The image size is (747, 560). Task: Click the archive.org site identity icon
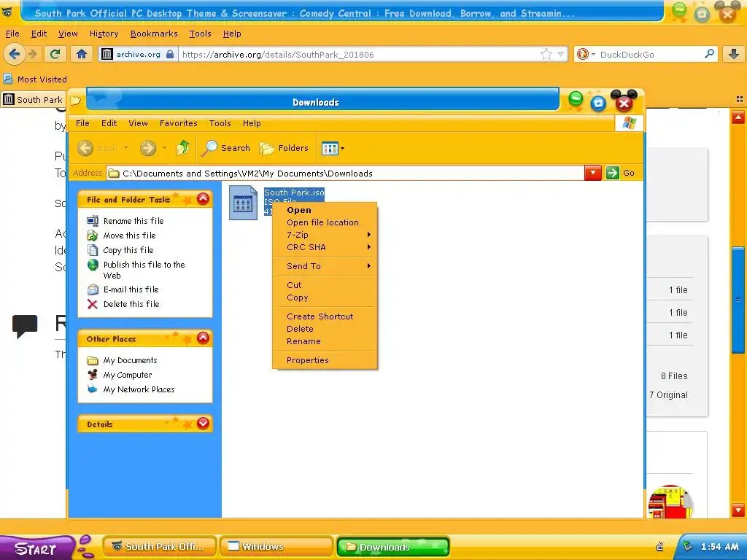(107, 54)
